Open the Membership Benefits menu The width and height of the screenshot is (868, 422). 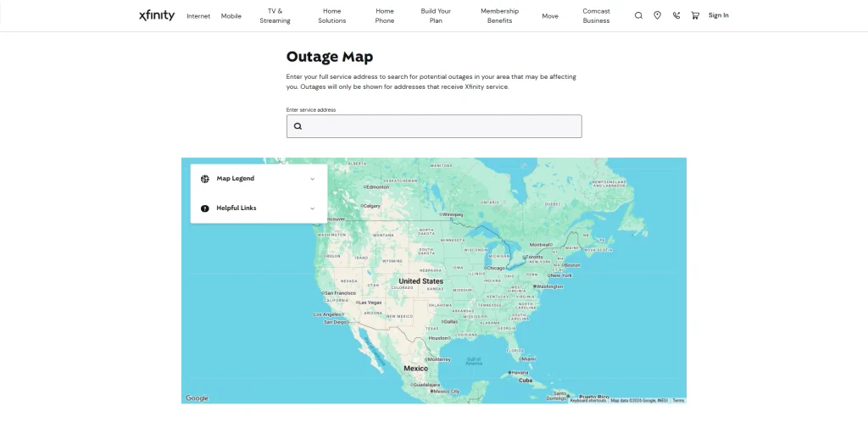[499, 16]
